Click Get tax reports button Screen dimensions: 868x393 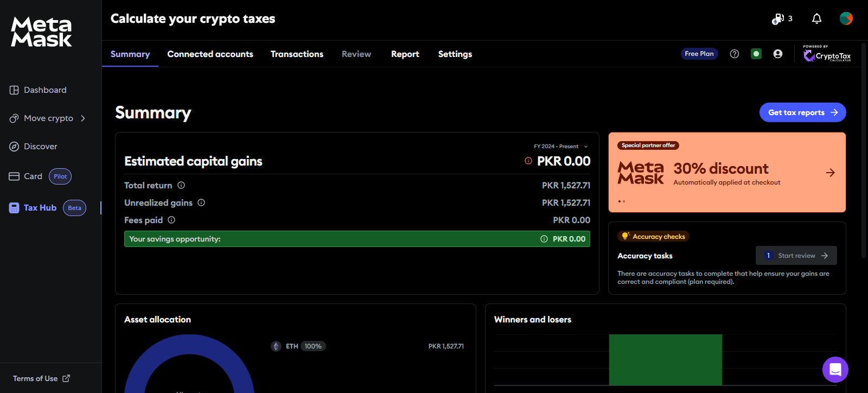(x=803, y=112)
